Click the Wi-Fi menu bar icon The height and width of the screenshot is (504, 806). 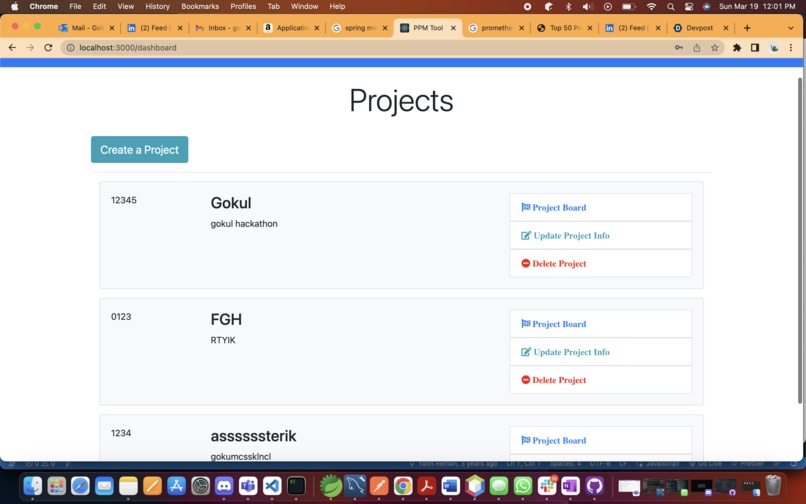pyautogui.click(x=652, y=7)
